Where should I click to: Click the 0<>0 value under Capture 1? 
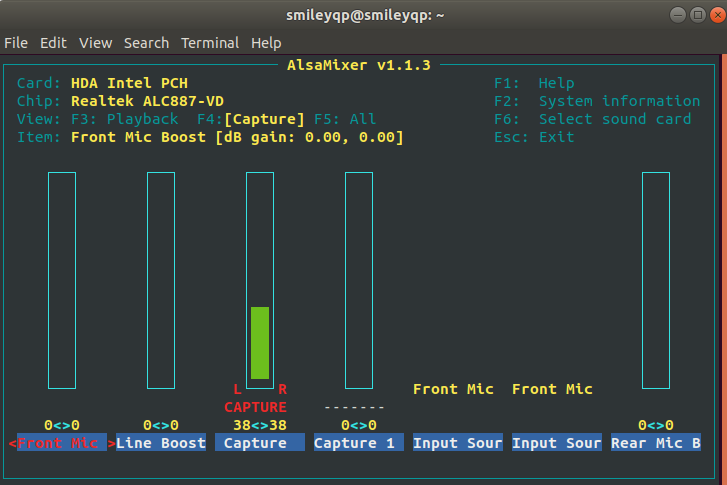[x=359, y=425]
